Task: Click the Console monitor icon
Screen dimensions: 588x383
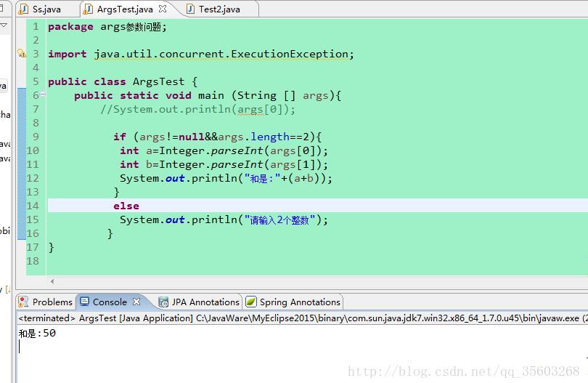Action: 85,302
